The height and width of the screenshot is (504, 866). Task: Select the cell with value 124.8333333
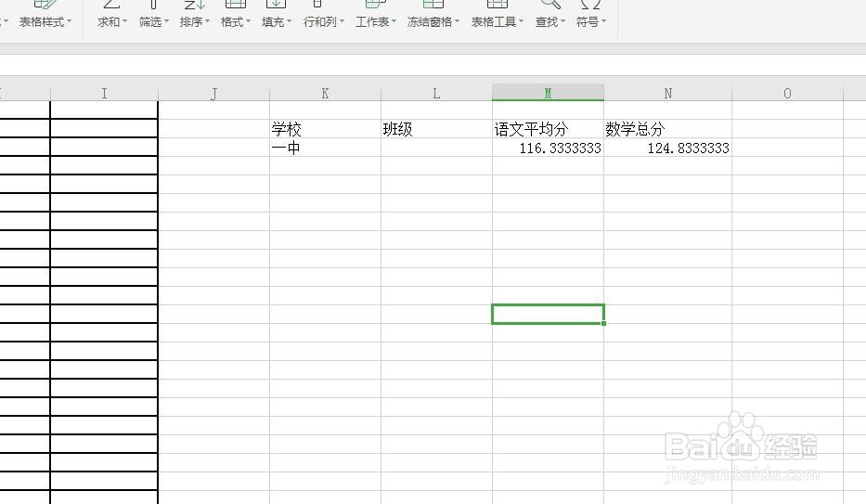(x=667, y=148)
